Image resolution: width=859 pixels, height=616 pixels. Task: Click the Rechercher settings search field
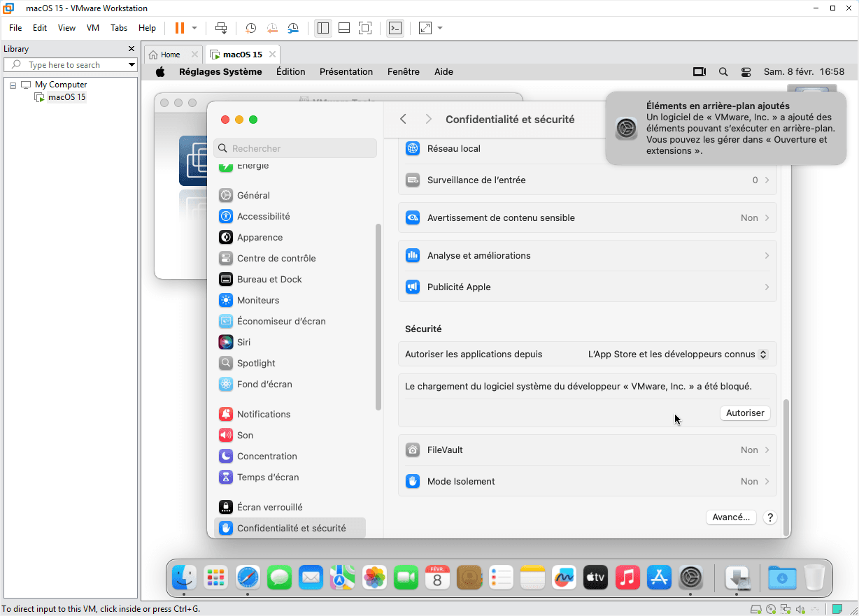[295, 148]
